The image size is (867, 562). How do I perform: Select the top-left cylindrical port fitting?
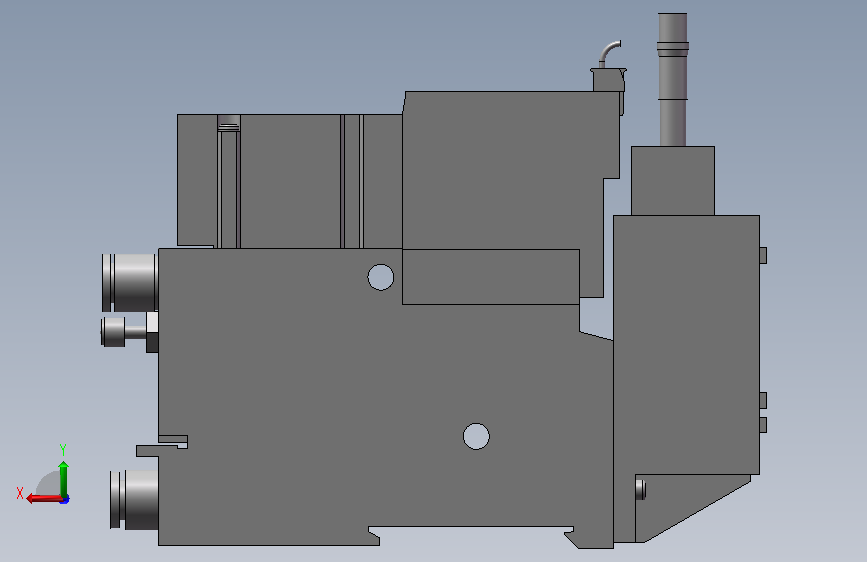[x=130, y=283]
